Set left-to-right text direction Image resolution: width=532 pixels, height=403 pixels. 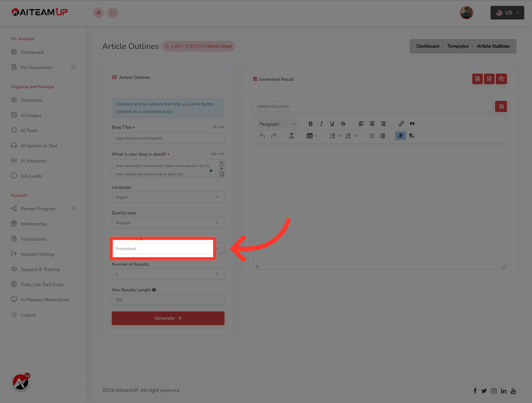(x=401, y=136)
